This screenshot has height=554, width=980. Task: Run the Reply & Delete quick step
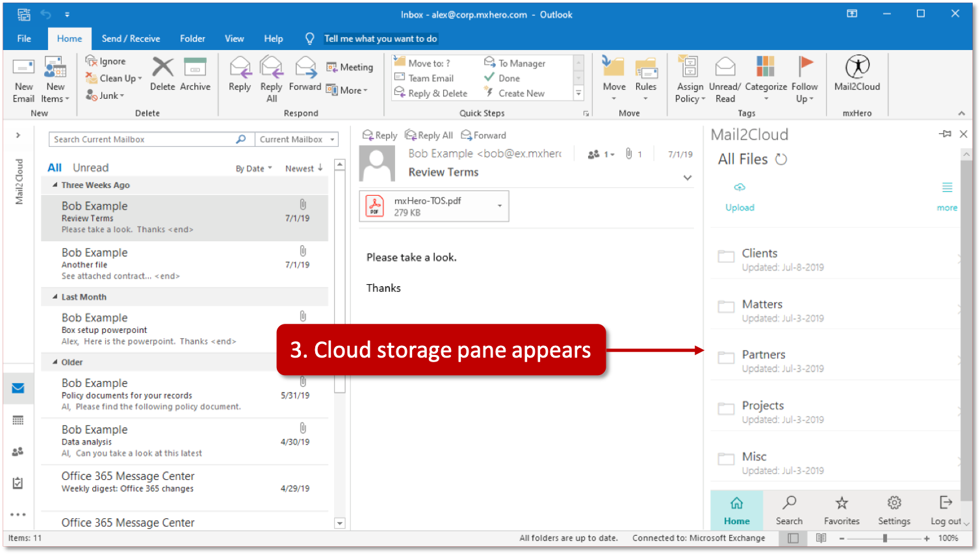coord(431,93)
